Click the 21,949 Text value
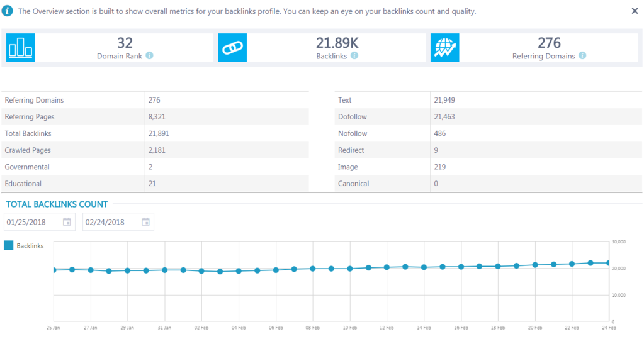This screenshot has height=344, width=644. pyautogui.click(x=444, y=100)
